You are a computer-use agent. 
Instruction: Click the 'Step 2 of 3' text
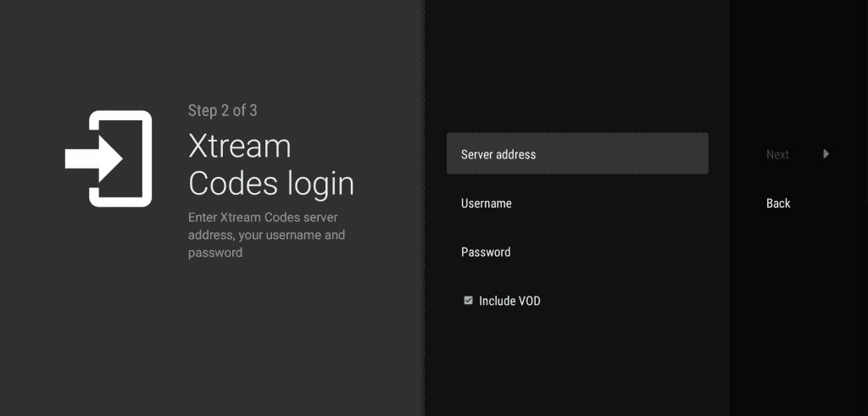[x=223, y=111]
